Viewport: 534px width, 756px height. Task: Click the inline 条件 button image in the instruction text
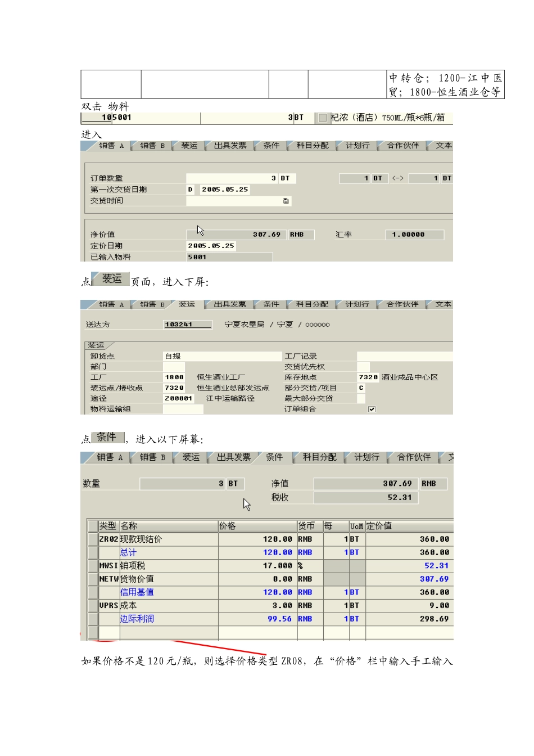tap(107, 437)
